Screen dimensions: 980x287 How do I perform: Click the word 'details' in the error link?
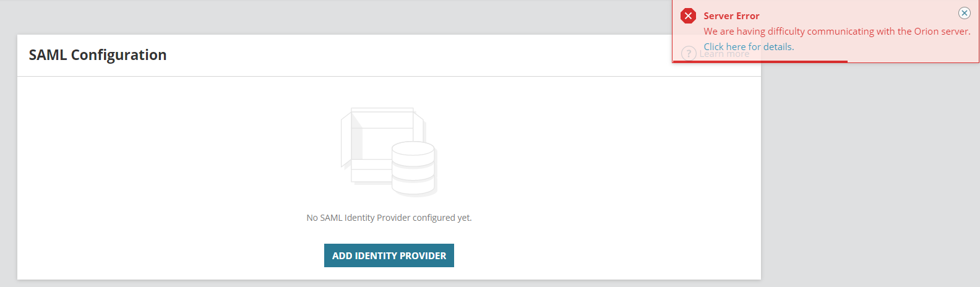coord(778,47)
